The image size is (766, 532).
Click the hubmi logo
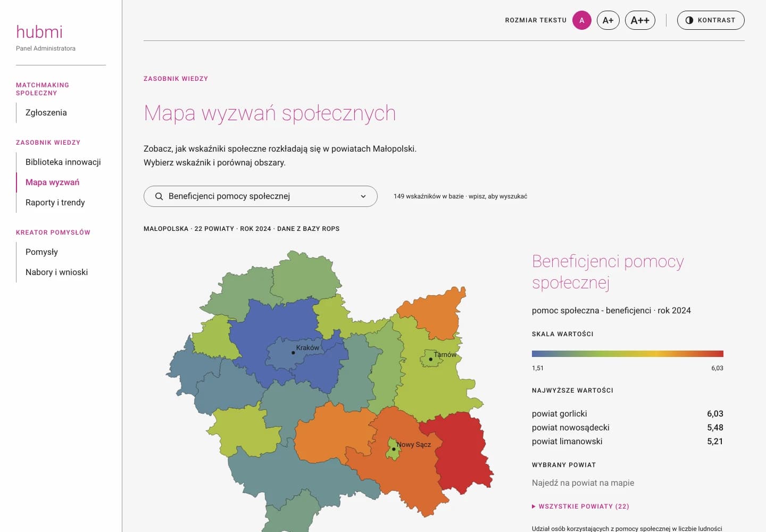pos(39,32)
